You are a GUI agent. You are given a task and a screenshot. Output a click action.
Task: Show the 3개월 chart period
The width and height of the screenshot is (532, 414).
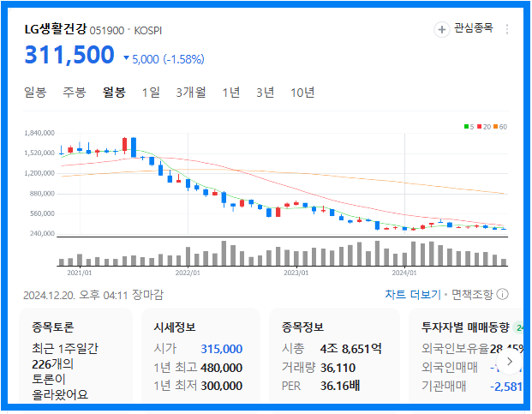pos(191,92)
